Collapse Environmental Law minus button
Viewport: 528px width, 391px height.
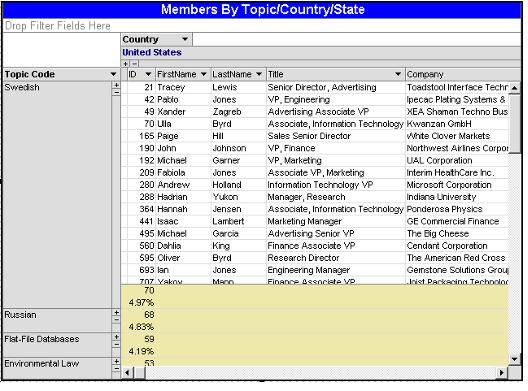pos(116,368)
